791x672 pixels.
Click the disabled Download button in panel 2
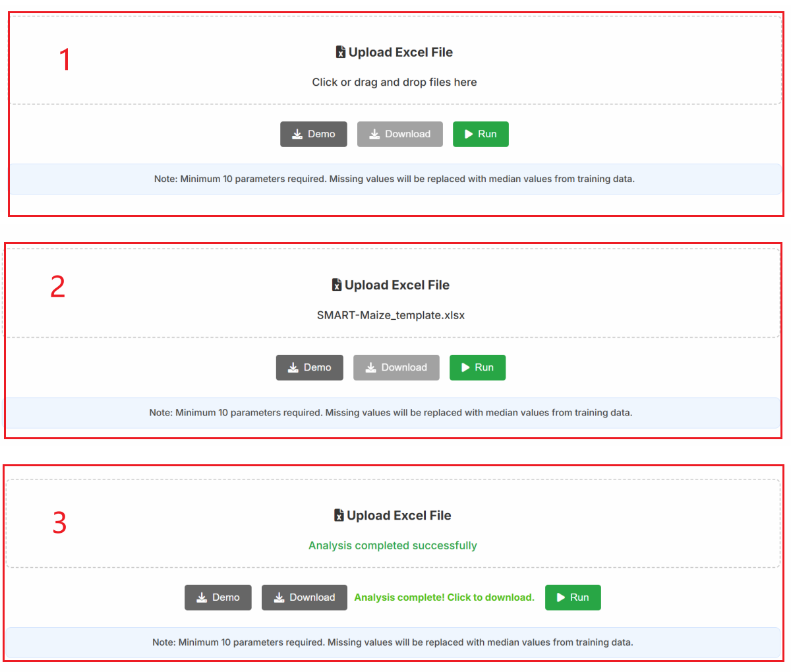tap(396, 368)
